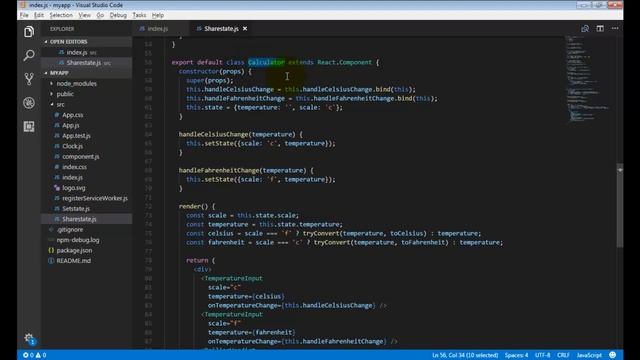The height and width of the screenshot is (360, 640).
Task: Open App.css in the file tree
Action: (87, 115)
